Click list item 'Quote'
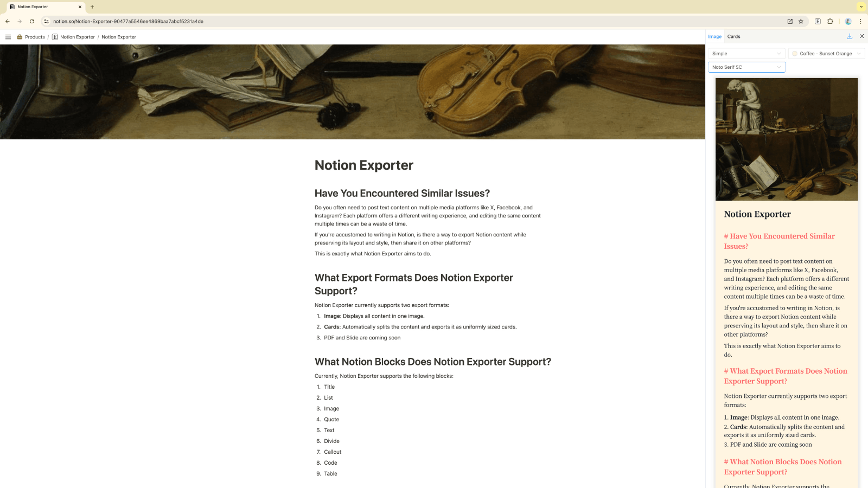The image size is (868, 488). tap(331, 420)
